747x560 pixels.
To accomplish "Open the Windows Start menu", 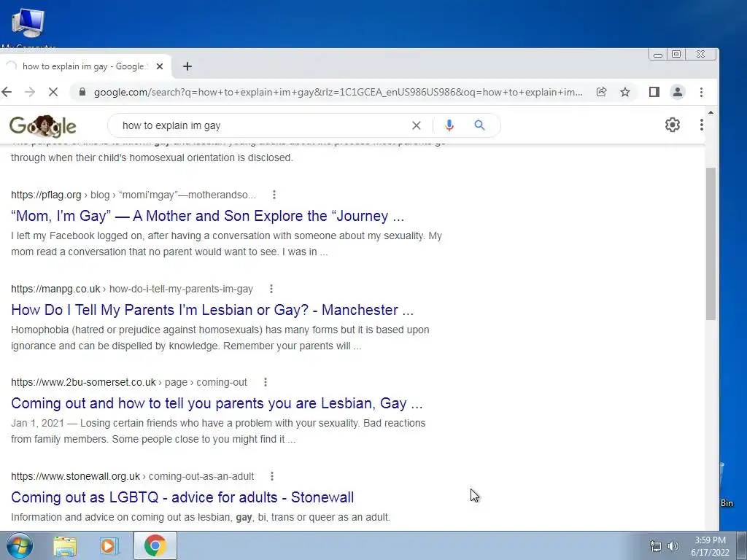I will [x=19, y=545].
